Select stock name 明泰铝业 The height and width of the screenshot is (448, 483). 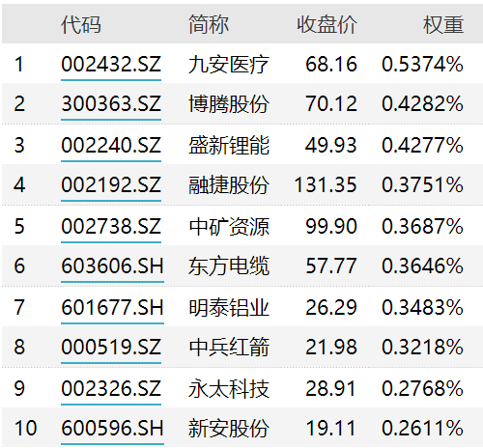pos(229,308)
